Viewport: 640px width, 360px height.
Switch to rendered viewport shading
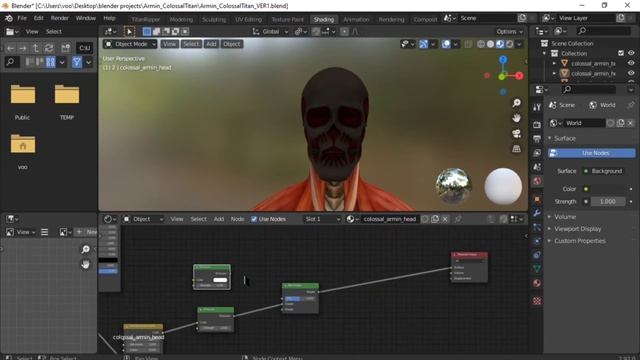pyautogui.click(x=509, y=44)
